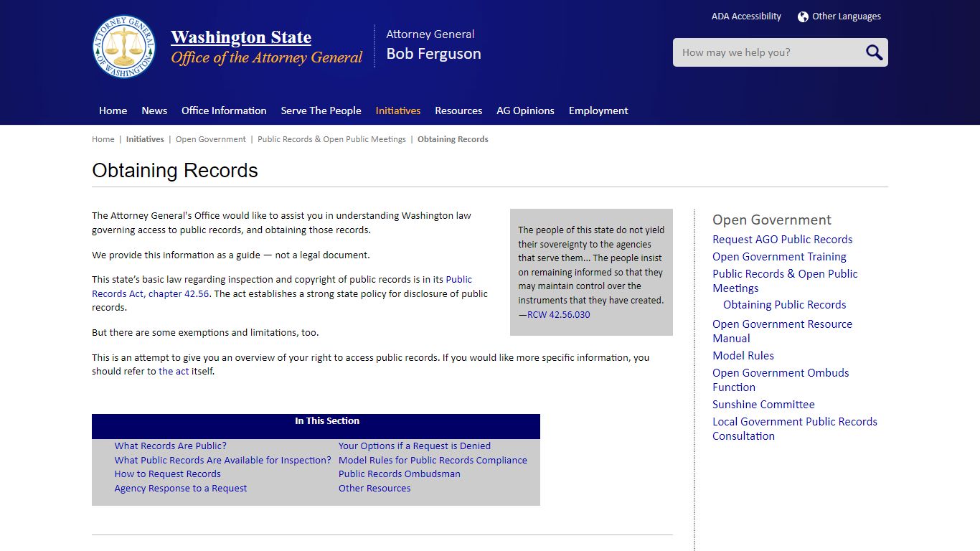Click the Public Records Ombudsman link
The image size is (980, 551).
[x=400, y=474]
